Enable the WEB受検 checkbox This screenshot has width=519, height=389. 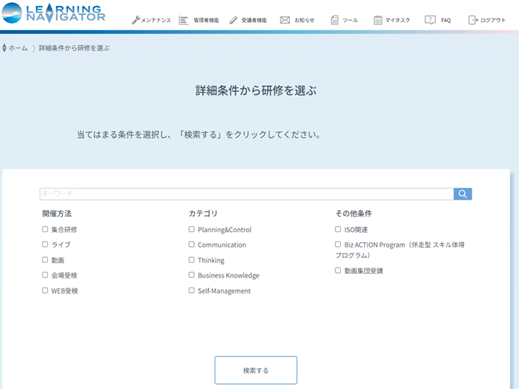click(x=45, y=290)
